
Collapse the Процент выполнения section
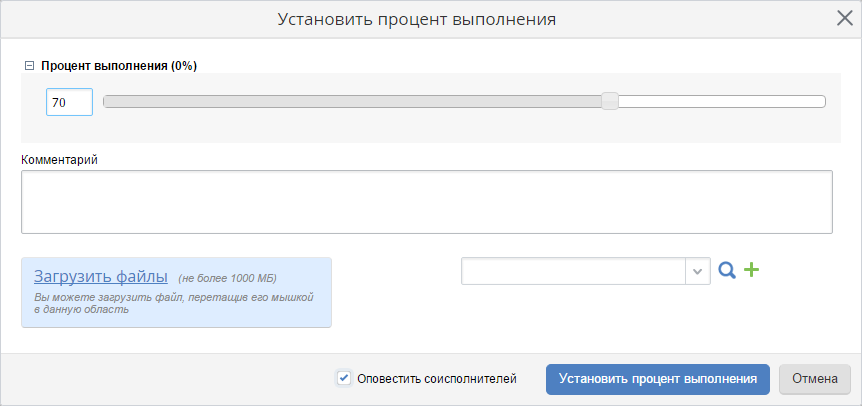click(29, 66)
